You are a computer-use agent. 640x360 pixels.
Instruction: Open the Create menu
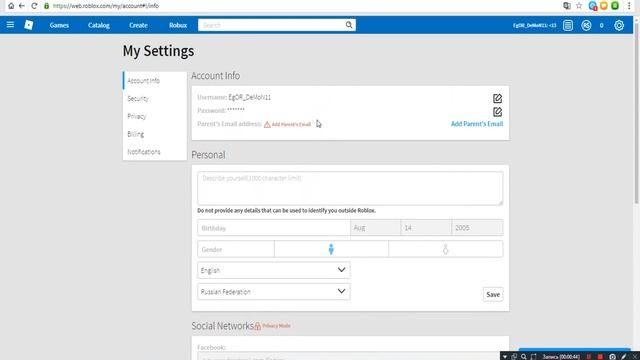138,25
